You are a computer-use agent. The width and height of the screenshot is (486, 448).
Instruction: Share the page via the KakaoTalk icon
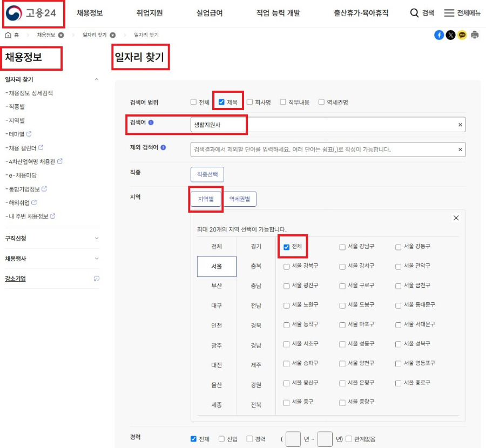click(462, 35)
